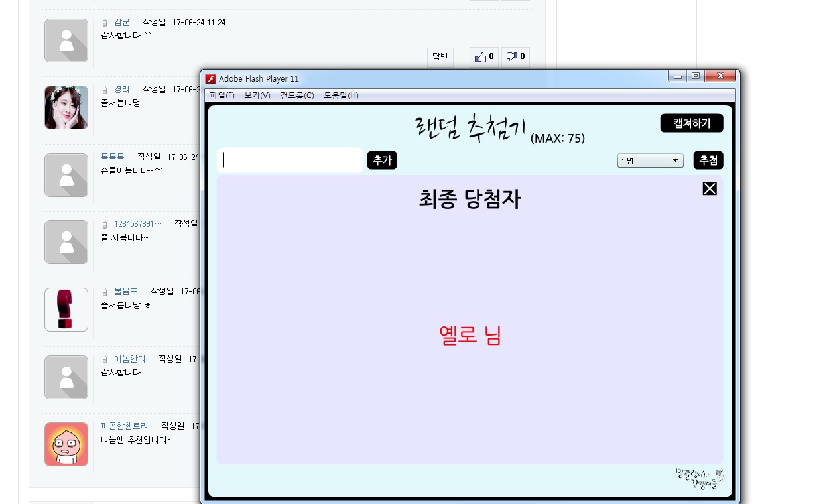This screenshot has width=829, height=504.
Task: Click the 캡쳐하기 capture button
Action: tap(692, 123)
